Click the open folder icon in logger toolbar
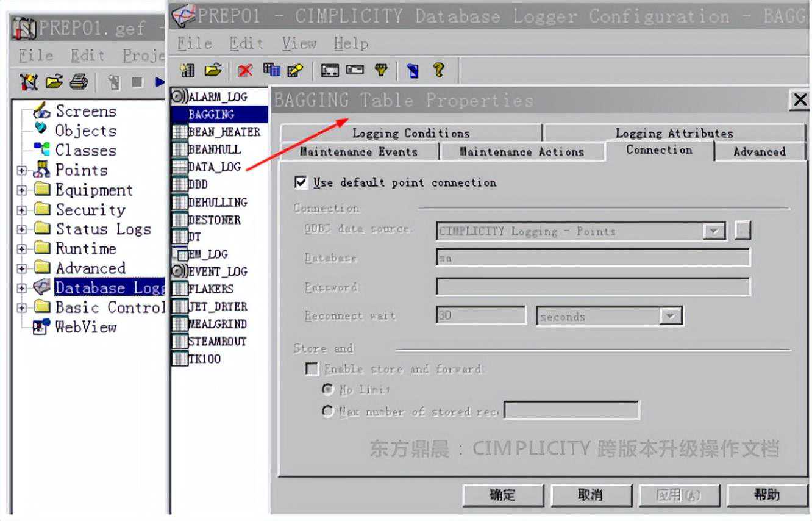This screenshot has height=521, width=812. click(x=213, y=71)
